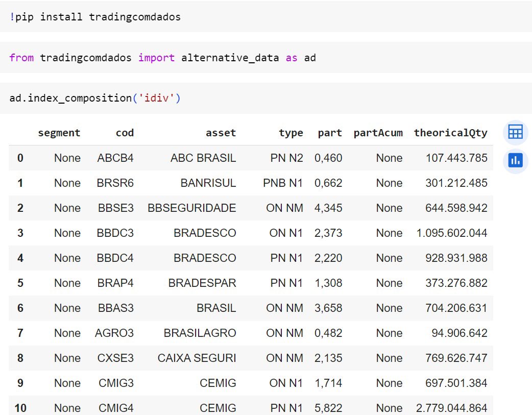Select the BRAP4 cell
This screenshot has width=532, height=415.
(115, 283)
